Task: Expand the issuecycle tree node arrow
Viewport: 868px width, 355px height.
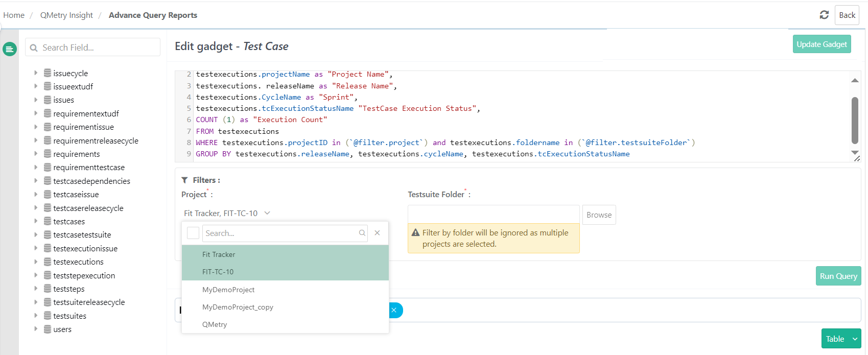Action: (x=36, y=73)
